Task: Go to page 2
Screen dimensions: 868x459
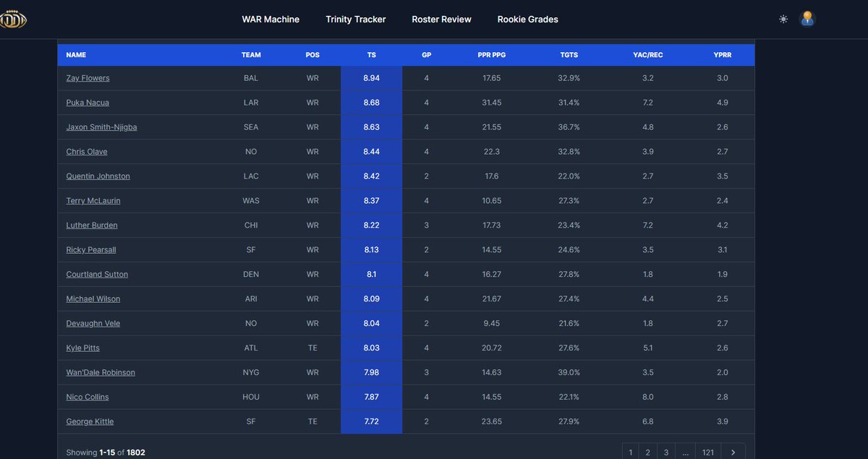Action: 648,452
